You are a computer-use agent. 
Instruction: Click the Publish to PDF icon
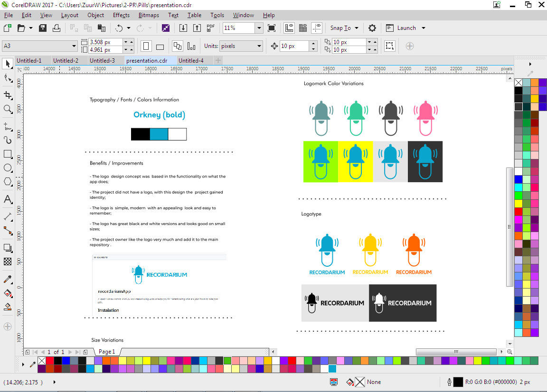point(211,28)
